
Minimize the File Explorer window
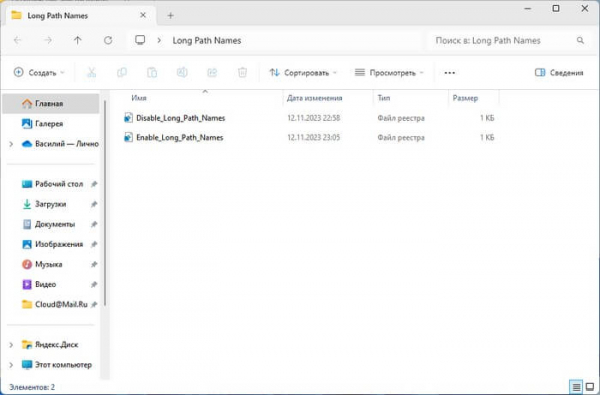pyautogui.click(x=527, y=8)
